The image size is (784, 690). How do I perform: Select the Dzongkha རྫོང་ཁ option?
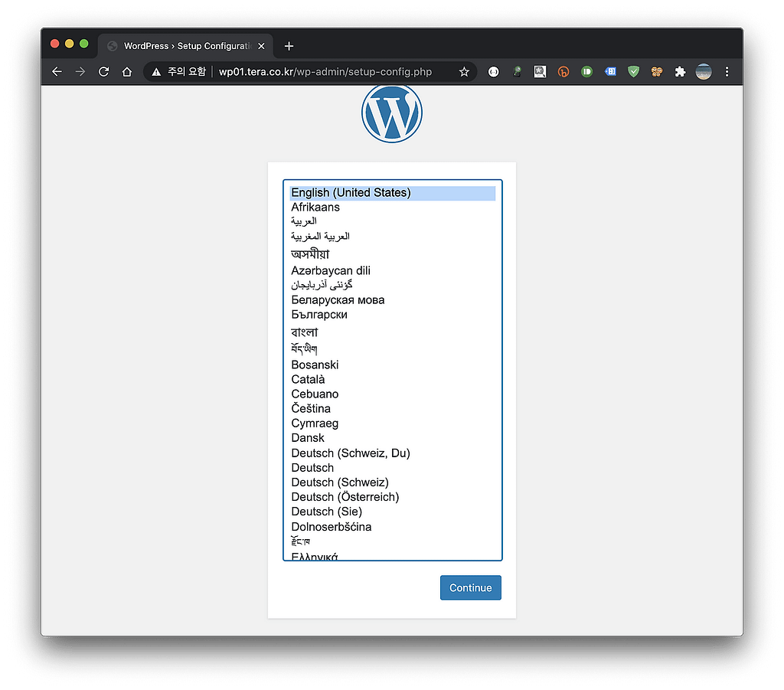pos(393,541)
